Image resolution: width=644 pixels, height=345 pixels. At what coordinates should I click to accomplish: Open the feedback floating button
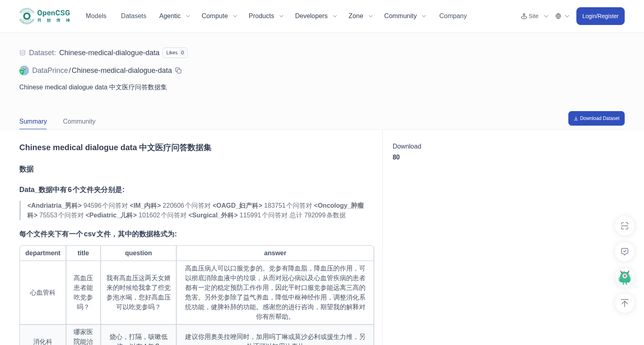625,252
